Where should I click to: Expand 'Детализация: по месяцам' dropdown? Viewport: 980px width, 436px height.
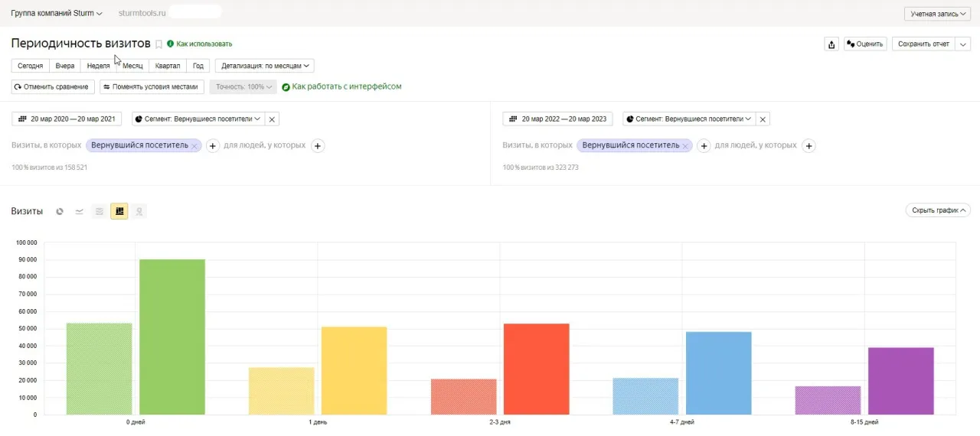click(x=264, y=67)
